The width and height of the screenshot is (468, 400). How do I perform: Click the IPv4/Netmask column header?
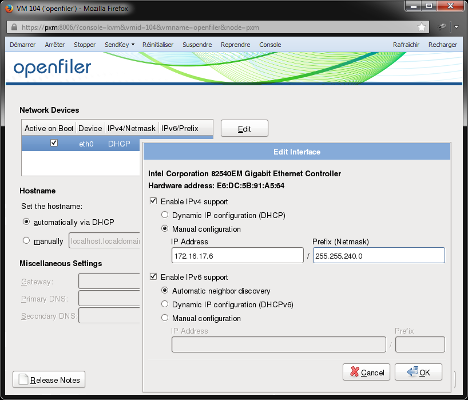click(x=131, y=128)
